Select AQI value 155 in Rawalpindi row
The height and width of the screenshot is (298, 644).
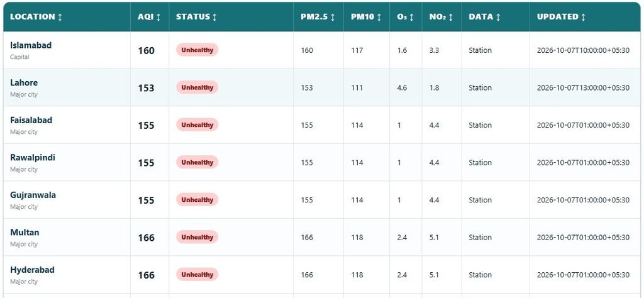[146, 163]
